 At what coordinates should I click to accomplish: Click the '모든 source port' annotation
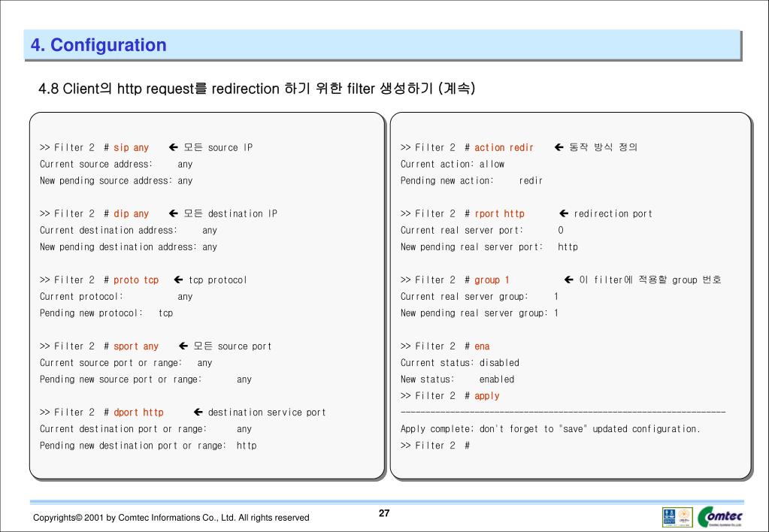pyautogui.click(x=232, y=346)
